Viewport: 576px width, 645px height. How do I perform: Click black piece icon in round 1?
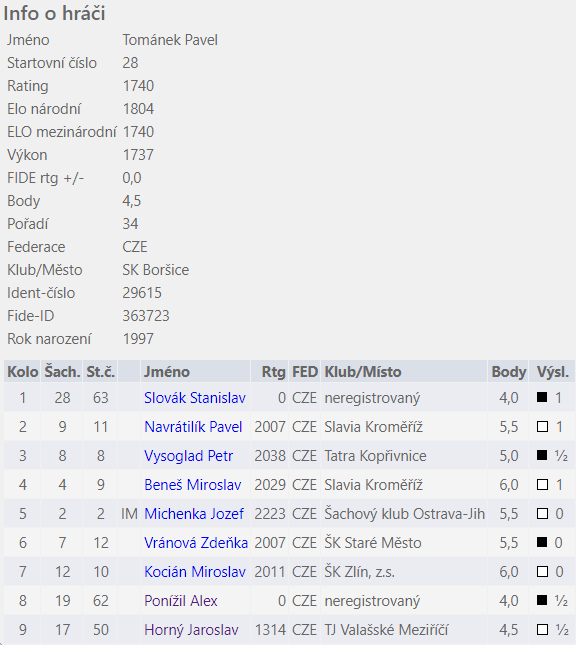tap(542, 397)
